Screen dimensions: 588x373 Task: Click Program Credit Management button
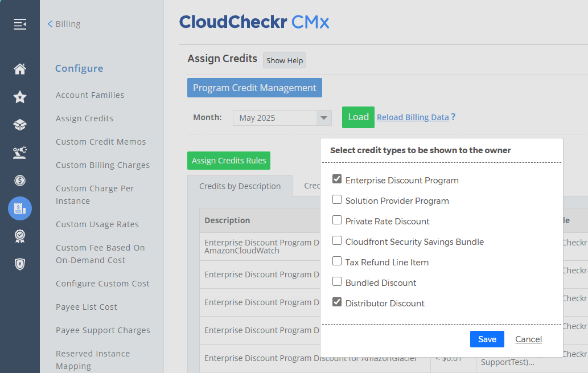tap(254, 88)
